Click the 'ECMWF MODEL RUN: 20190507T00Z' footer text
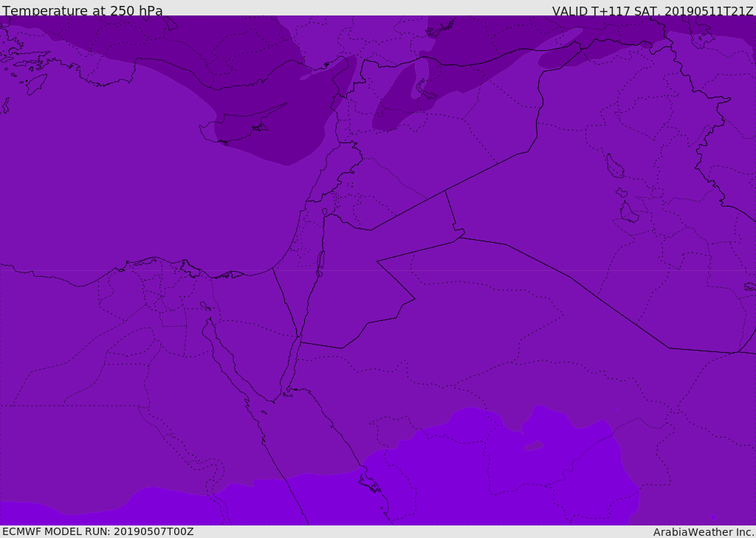 click(98, 531)
